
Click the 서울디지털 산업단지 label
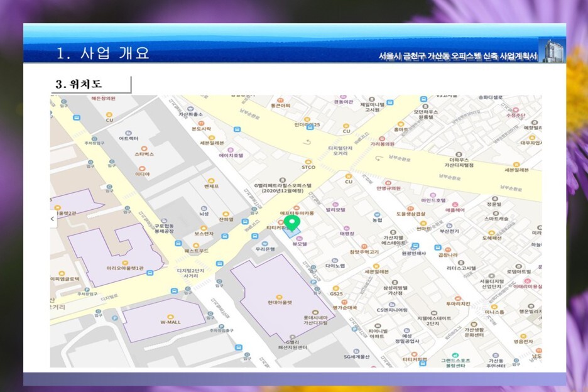coord(492,284)
